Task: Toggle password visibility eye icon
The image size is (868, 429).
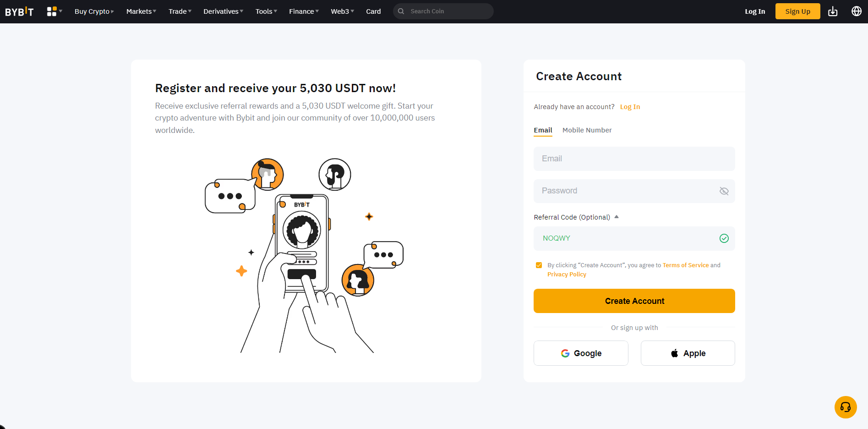Action: pos(724,191)
